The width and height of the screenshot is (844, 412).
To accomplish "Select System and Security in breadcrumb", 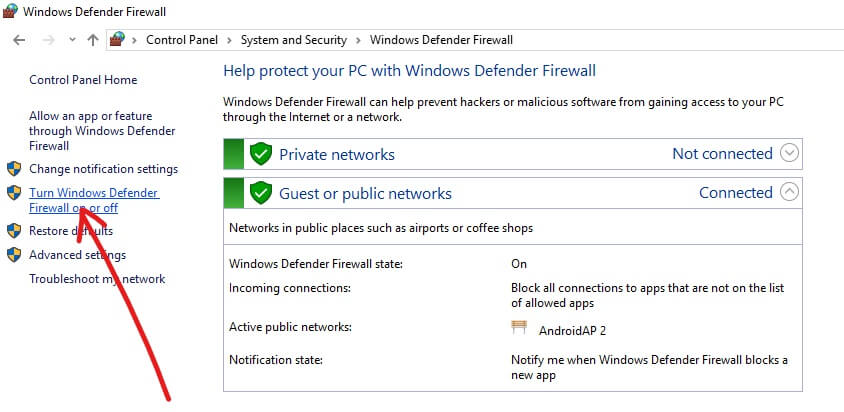I will pyautogui.click(x=294, y=40).
